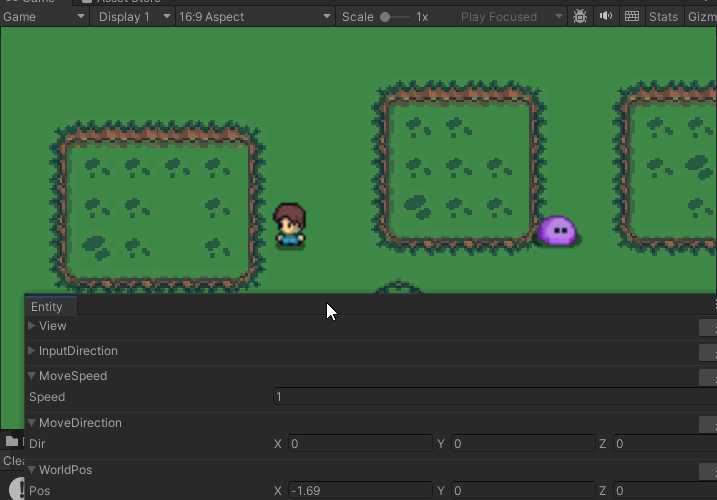This screenshot has height=500, width=717.
Task: Mute audio with the speaker icon
Action: (606, 16)
